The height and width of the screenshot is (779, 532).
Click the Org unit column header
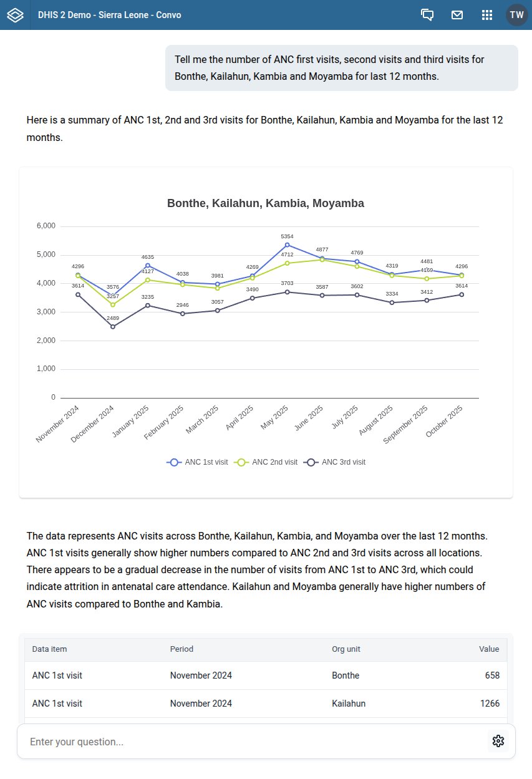click(346, 649)
